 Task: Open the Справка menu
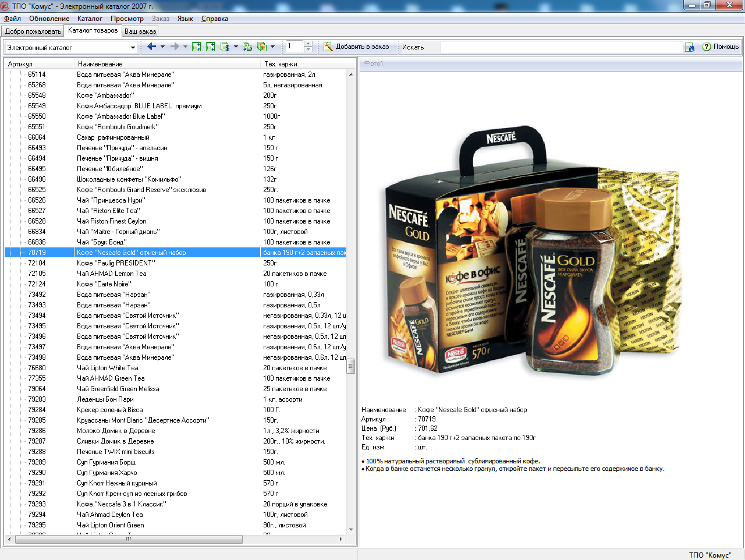click(215, 19)
